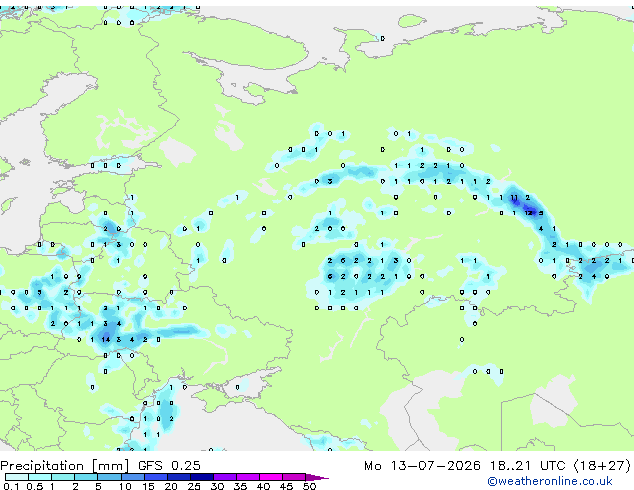Select the 40–45 mm magenta legend swatch

(271, 477)
